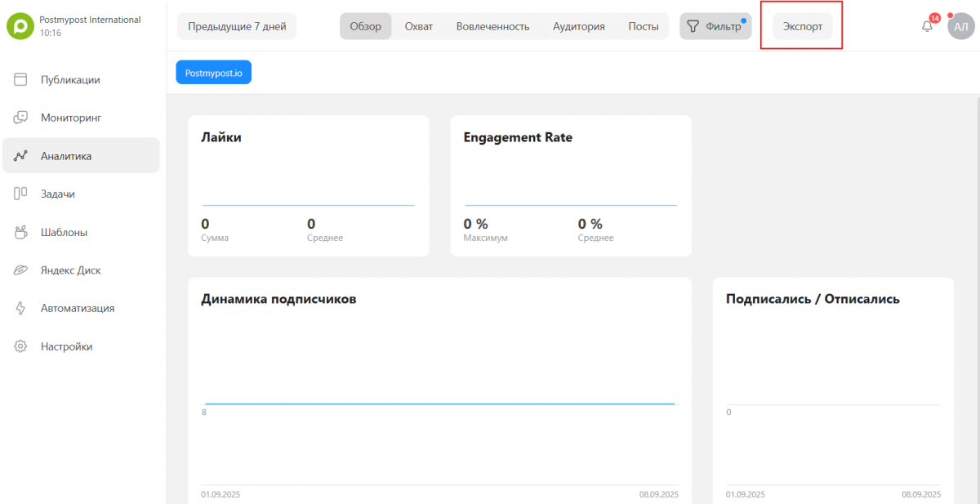This screenshot has height=504, width=980.
Task: Click the Templates icon in sidebar
Action: [21, 232]
